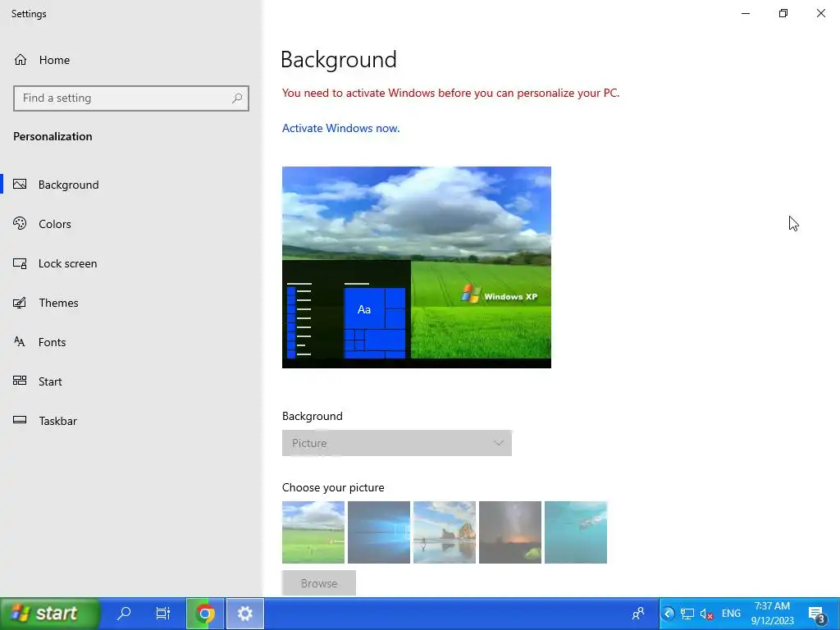Image resolution: width=840 pixels, height=630 pixels.
Task: Open the notification center icon
Action: (x=816, y=614)
